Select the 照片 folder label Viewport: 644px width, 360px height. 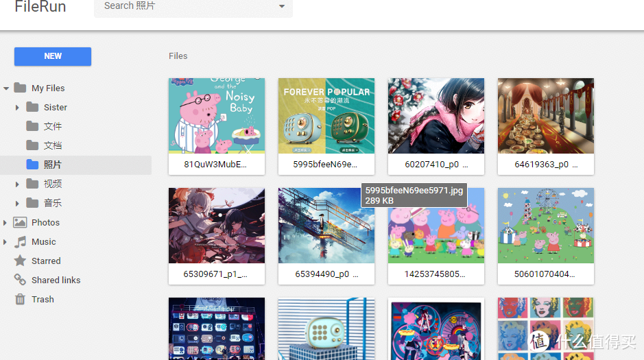(53, 165)
